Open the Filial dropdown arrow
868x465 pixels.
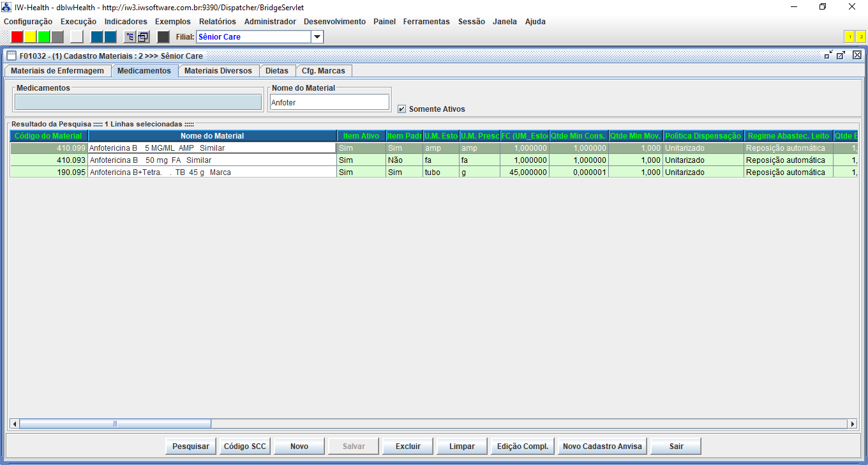pyautogui.click(x=317, y=37)
